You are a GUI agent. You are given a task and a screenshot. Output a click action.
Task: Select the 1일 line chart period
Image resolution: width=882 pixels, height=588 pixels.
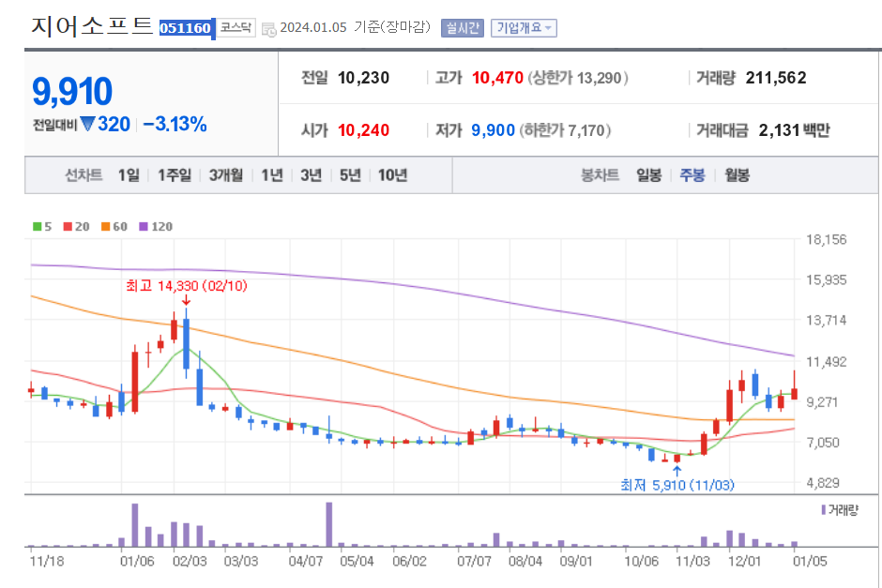tap(129, 175)
